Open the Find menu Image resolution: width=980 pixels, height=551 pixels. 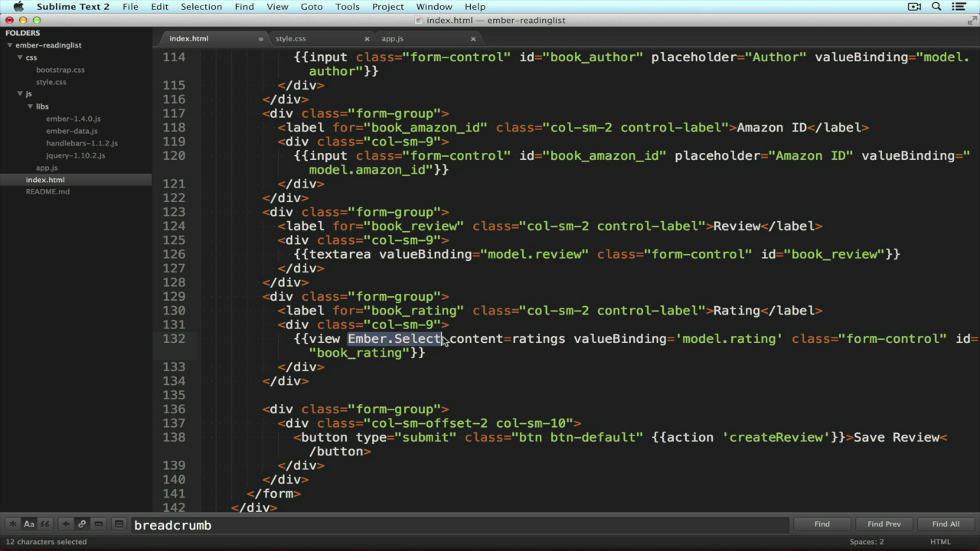(x=244, y=7)
